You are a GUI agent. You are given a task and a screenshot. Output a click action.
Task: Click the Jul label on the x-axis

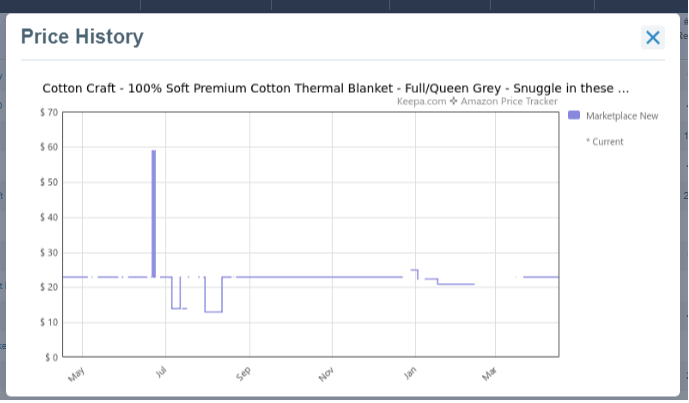click(x=161, y=372)
